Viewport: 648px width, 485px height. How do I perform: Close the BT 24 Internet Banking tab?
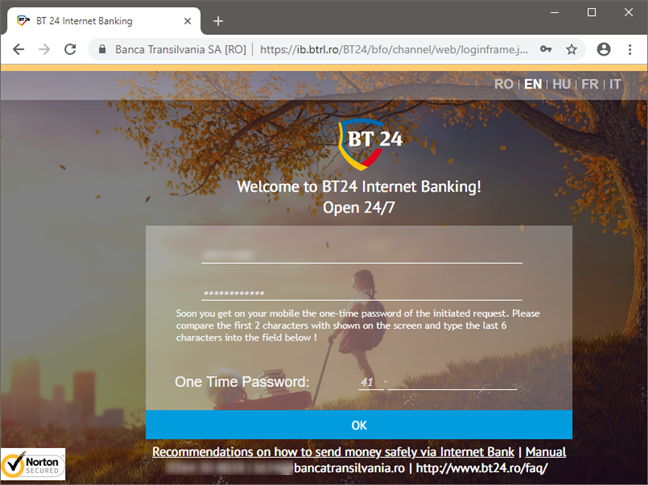pyautogui.click(x=188, y=21)
